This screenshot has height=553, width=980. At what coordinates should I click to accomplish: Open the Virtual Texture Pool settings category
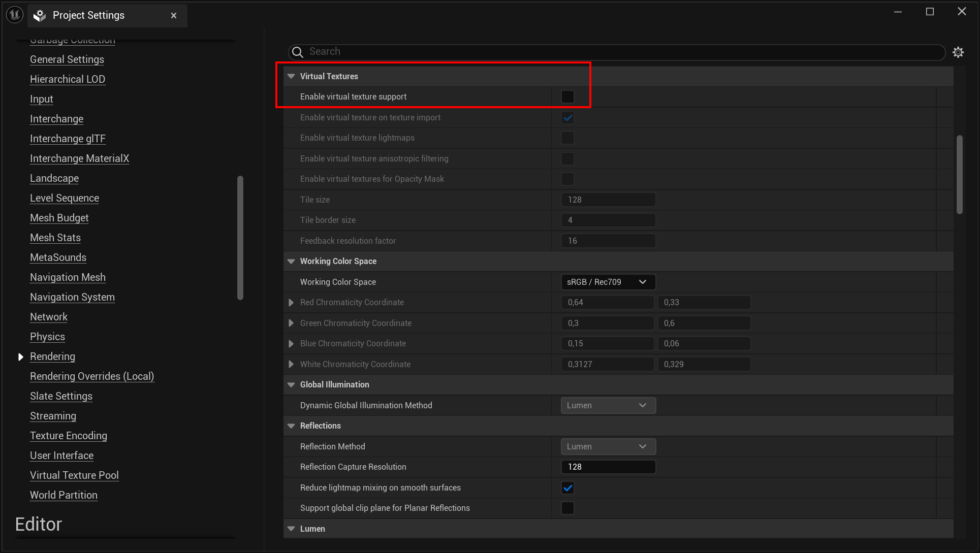click(x=74, y=475)
